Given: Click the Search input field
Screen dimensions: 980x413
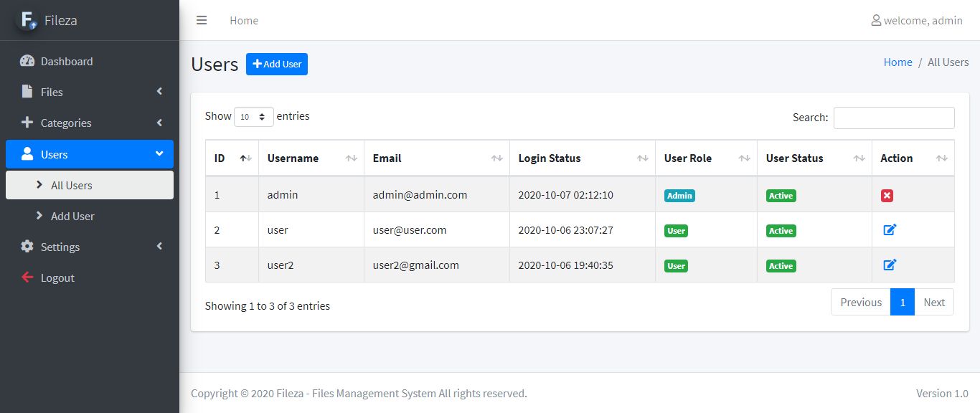Looking at the screenshot, I should [x=893, y=118].
